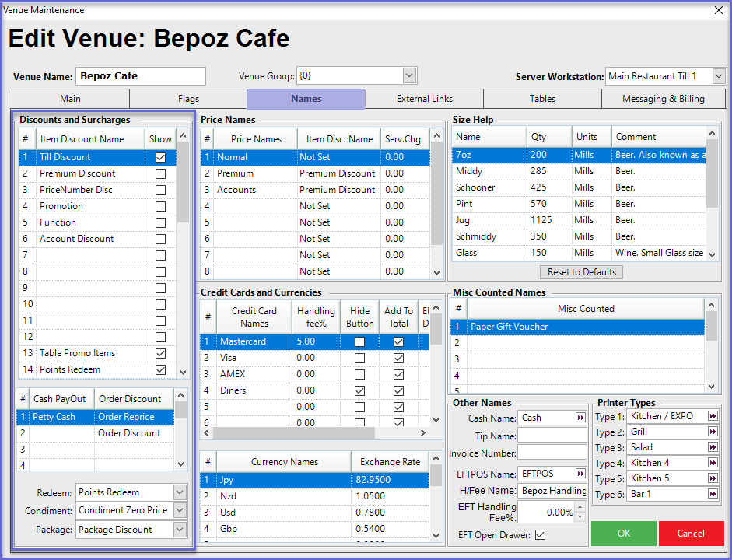Toggle Hide Button checkbox for Diners card
This screenshot has width=732, height=560.
(359, 390)
